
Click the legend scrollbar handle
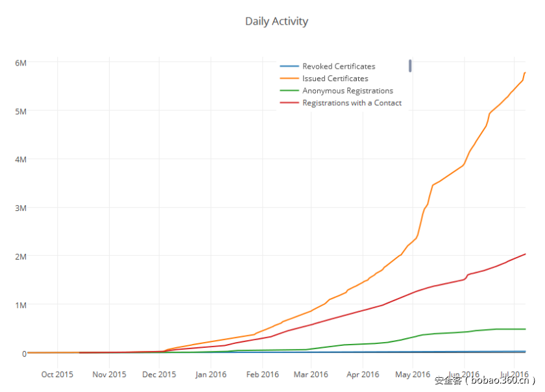(410, 66)
